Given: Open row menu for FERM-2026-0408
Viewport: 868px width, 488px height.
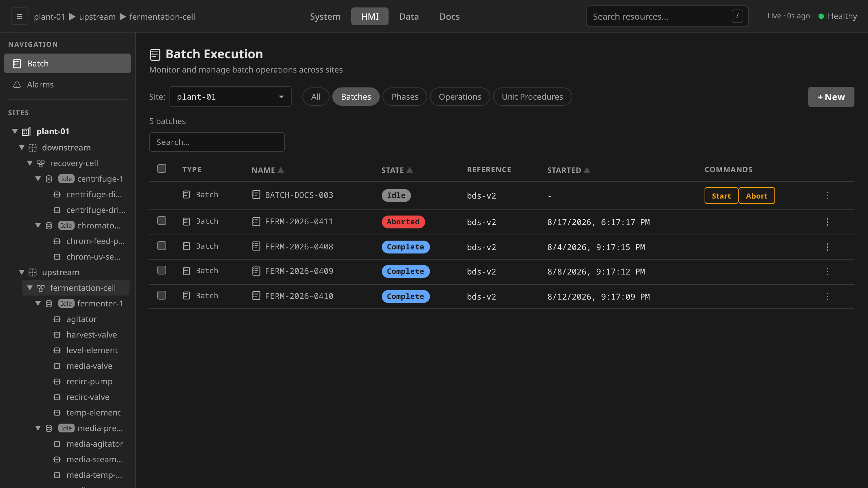Looking at the screenshot, I should 827,247.
